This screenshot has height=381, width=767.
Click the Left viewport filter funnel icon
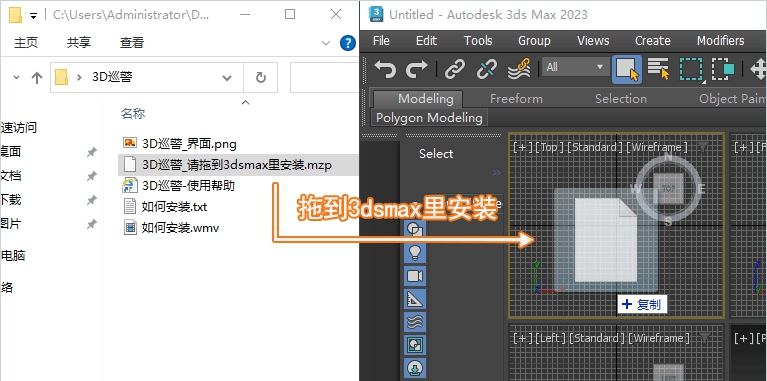click(x=704, y=337)
